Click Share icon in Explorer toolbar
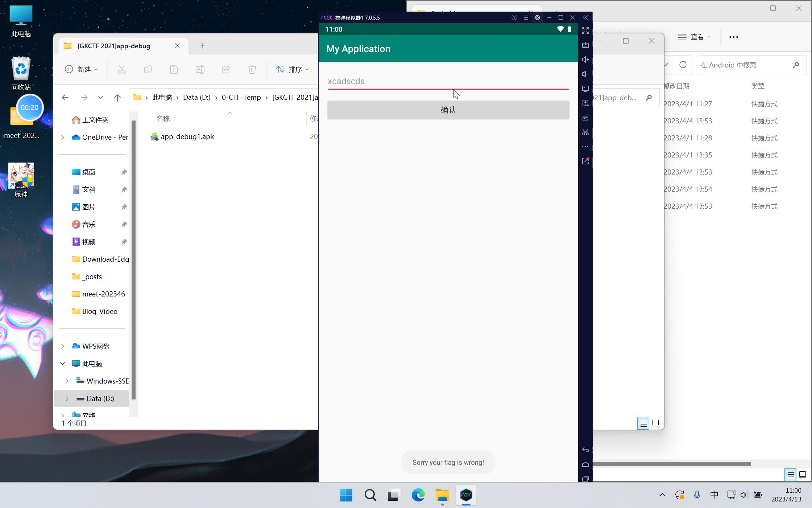The height and width of the screenshot is (508, 812). pyautogui.click(x=226, y=69)
